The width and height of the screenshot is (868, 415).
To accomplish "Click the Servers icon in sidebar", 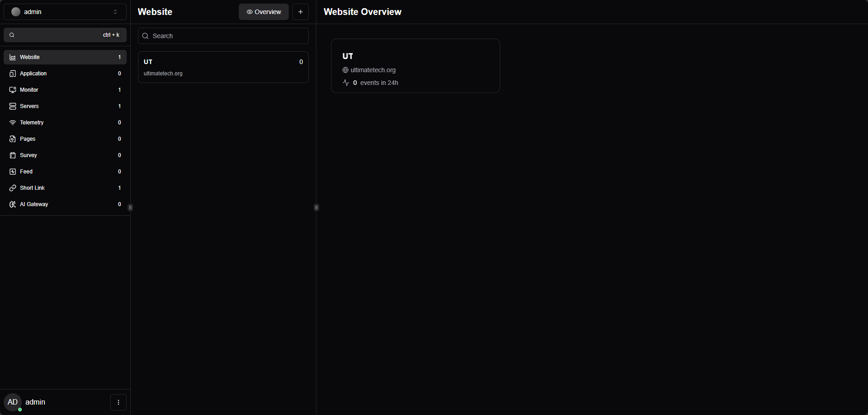I will click(x=13, y=106).
